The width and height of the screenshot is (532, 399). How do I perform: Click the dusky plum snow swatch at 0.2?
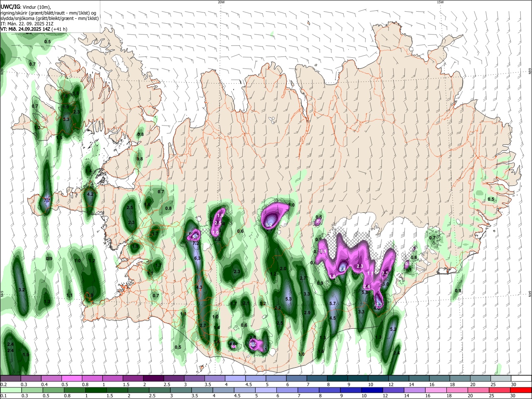tap(10, 378)
